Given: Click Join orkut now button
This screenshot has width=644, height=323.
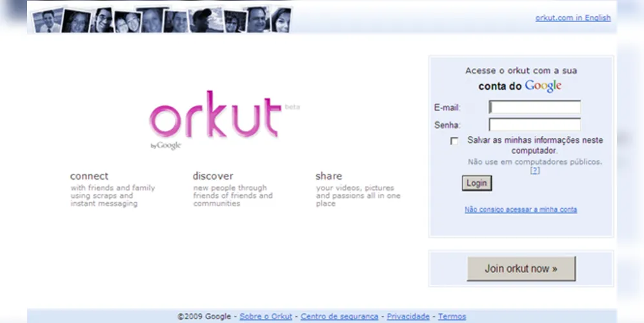Looking at the screenshot, I should 521,269.
